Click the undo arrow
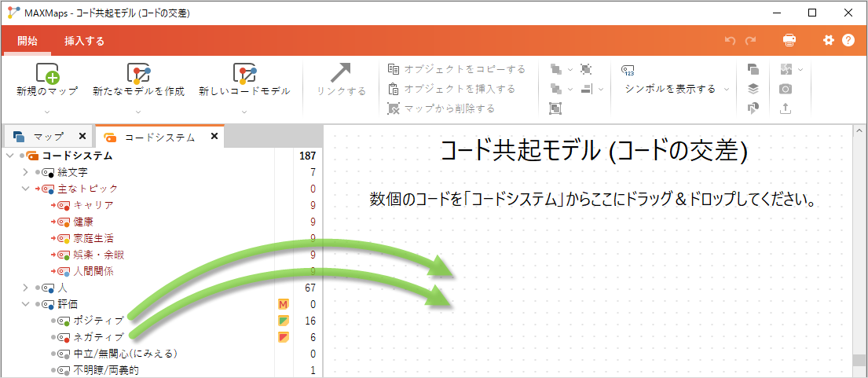 pyautogui.click(x=731, y=40)
